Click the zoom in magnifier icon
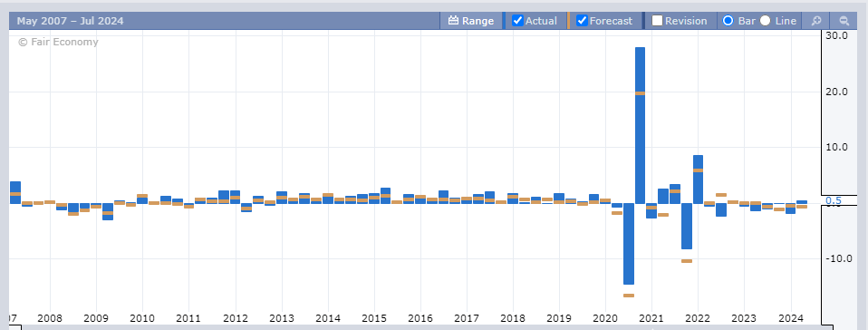The height and width of the screenshot is (330, 868). (x=815, y=21)
